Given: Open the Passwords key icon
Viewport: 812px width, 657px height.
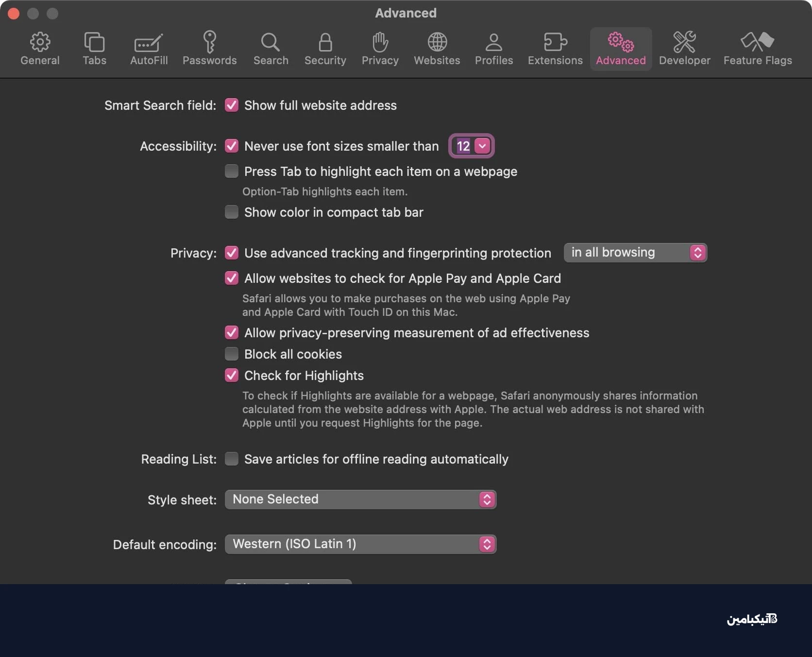Looking at the screenshot, I should [x=209, y=43].
